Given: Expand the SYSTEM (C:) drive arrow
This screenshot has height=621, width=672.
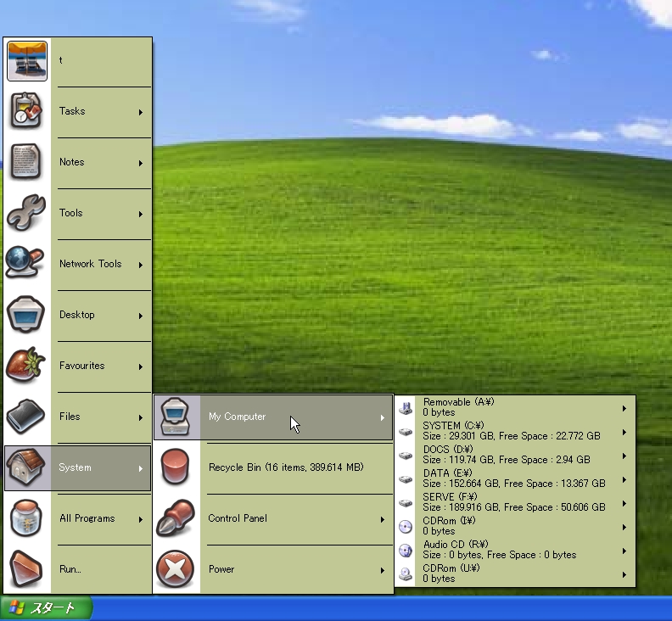Looking at the screenshot, I should click(624, 433).
